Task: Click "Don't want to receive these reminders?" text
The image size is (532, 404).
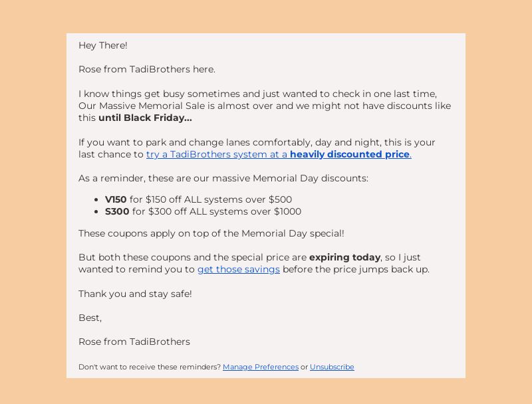Action: pyautogui.click(x=149, y=367)
